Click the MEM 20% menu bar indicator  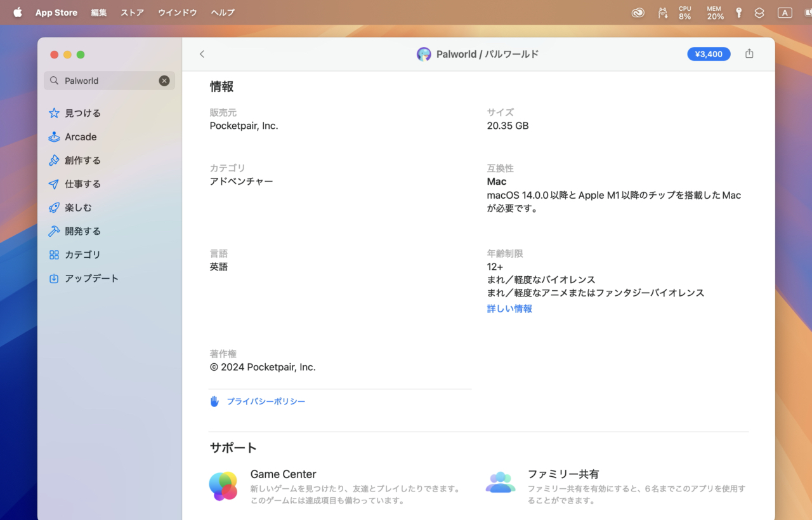(715, 12)
